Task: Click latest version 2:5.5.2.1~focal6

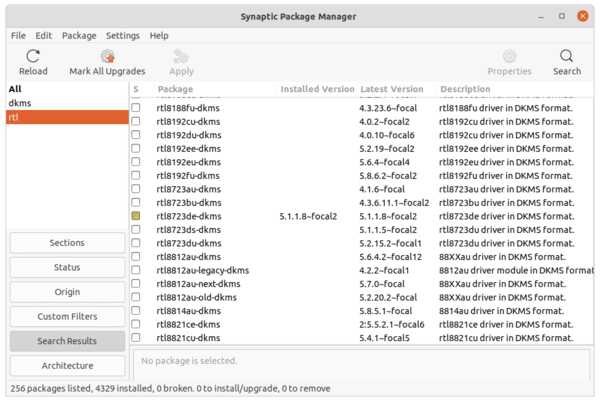Action: coord(392,324)
